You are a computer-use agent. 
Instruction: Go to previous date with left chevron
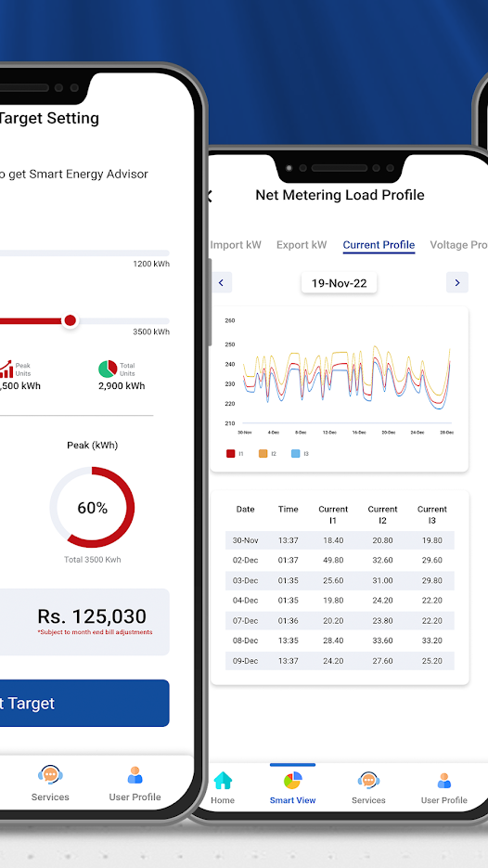point(222,282)
